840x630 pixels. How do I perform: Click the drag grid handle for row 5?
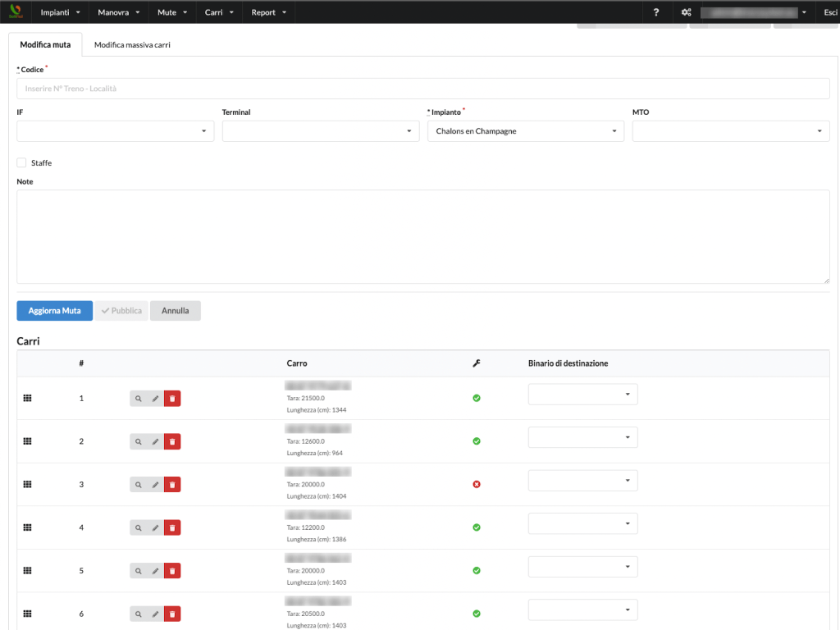(27, 571)
